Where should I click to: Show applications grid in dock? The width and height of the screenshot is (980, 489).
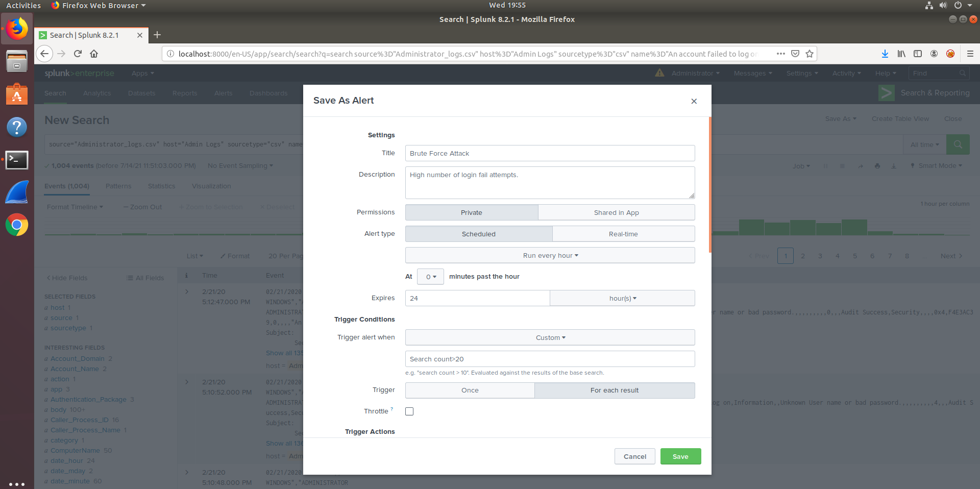pyautogui.click(x=17, y=484)
